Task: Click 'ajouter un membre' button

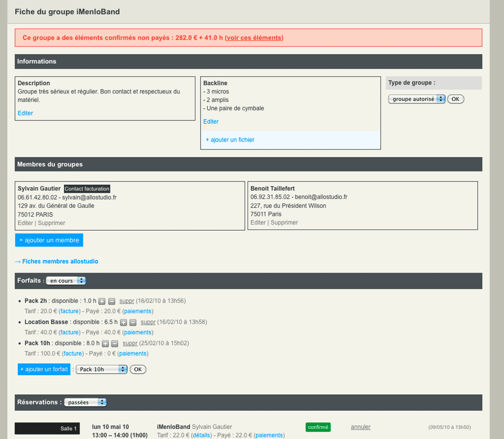Action: pos(49,240)
